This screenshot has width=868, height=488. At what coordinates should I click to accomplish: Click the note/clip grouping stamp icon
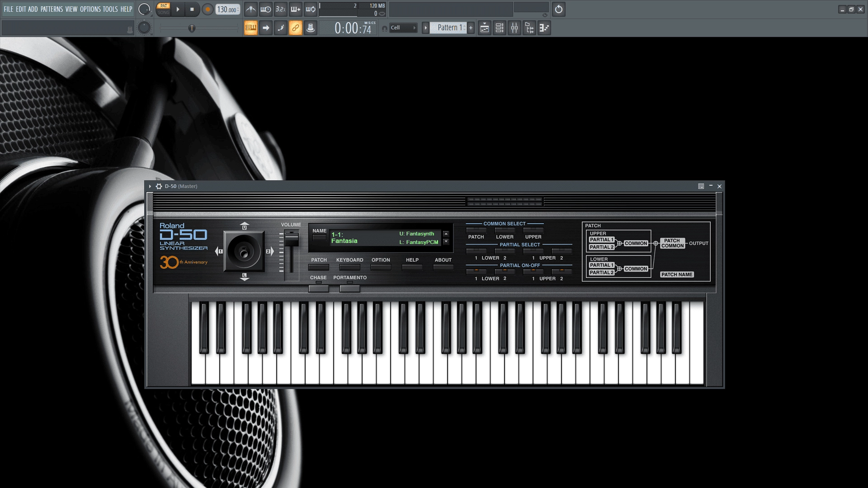tap(311, 28)
